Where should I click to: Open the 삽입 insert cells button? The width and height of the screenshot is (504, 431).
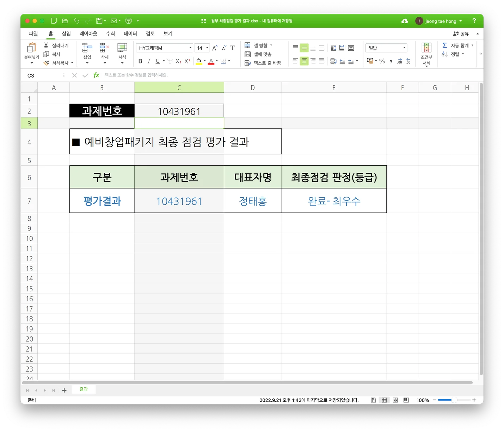pyautogui.click(x=87, y=54)
